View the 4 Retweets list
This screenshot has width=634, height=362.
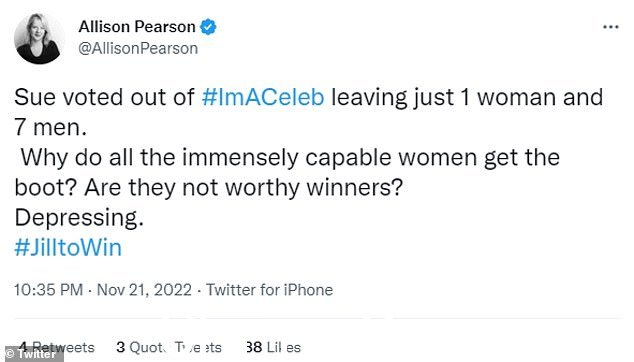coord(57,347)
